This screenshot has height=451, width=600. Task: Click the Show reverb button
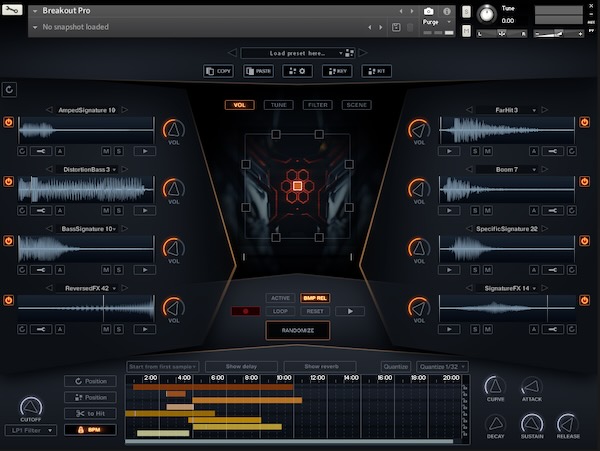pos(321,366)
